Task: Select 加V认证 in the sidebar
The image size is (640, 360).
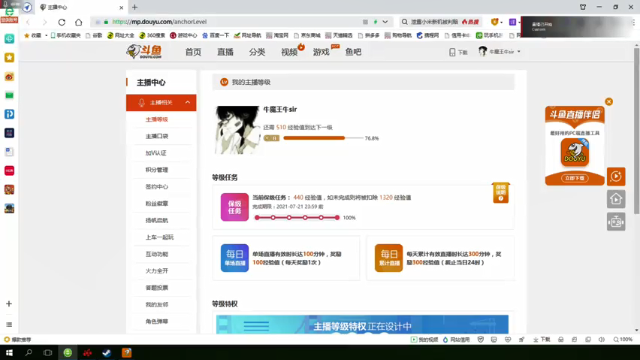Action: tap(156, 153)
